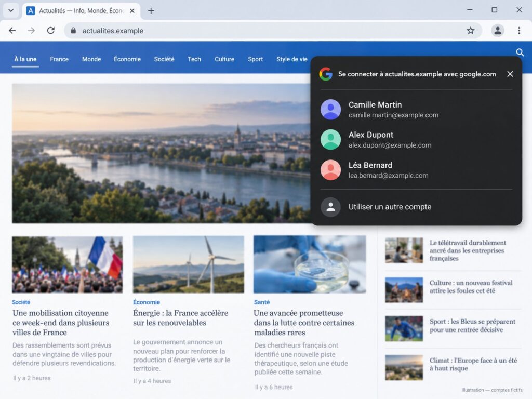Open headline Une avancée prometteuse dans la lutte
The image size is (532, 399).
pos(304,323)
